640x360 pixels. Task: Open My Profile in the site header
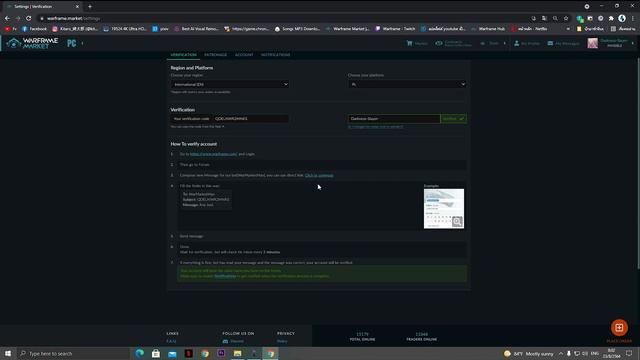pos(527,43)
